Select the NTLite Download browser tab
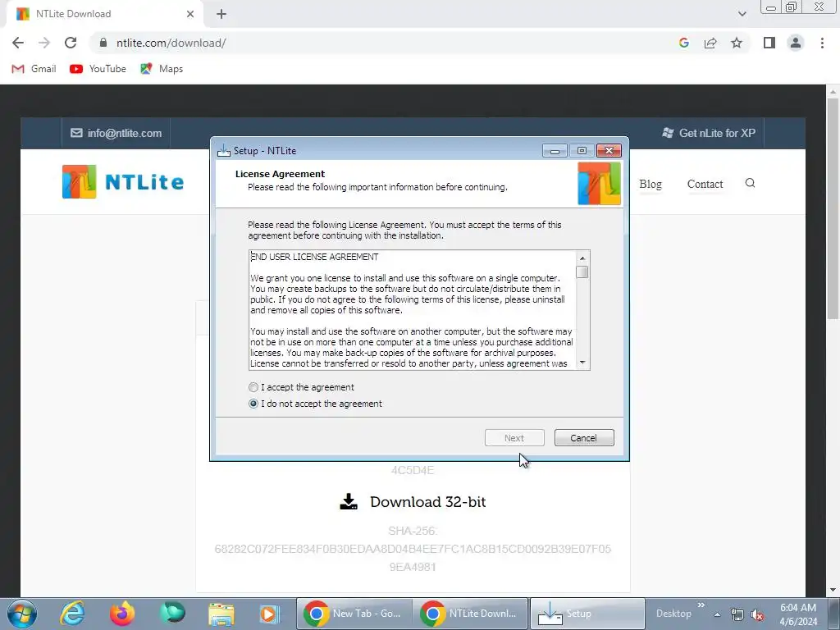The image size is (840, 630). pyautogui.click(x=104, y=14)
